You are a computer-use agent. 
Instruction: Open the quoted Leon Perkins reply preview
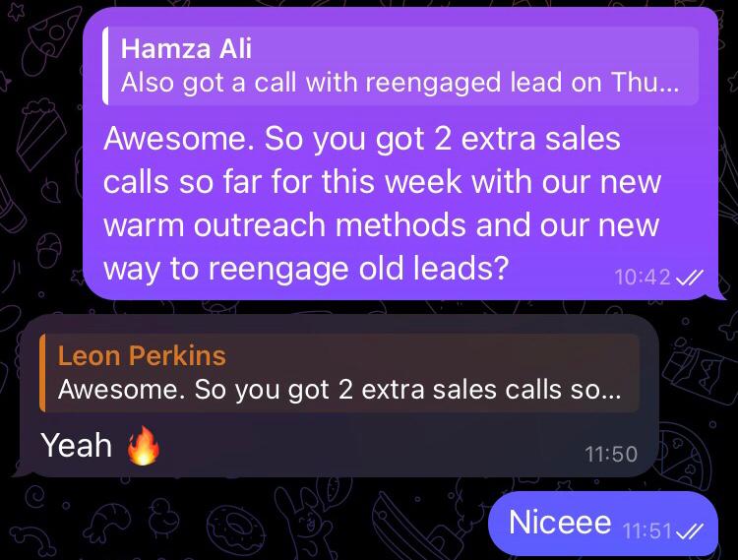tap(339, 373)
